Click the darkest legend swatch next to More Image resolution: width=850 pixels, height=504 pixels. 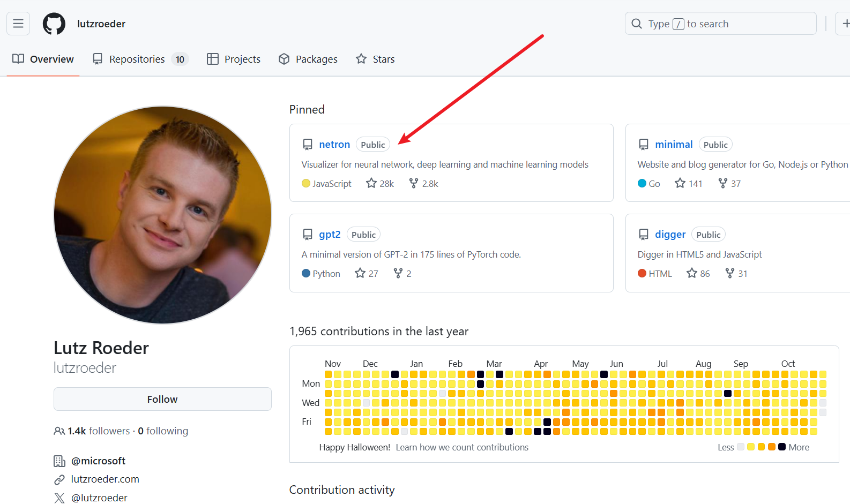pos(782,447)
